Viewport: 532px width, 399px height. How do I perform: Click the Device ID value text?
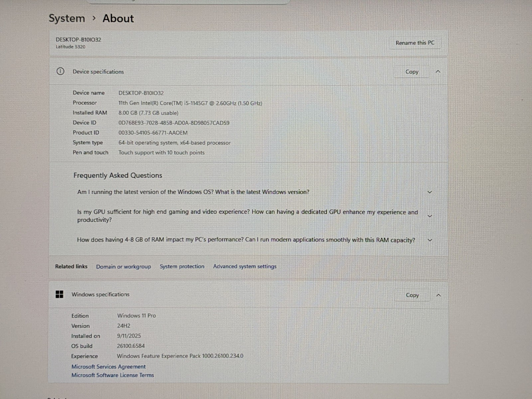[174, 123]
